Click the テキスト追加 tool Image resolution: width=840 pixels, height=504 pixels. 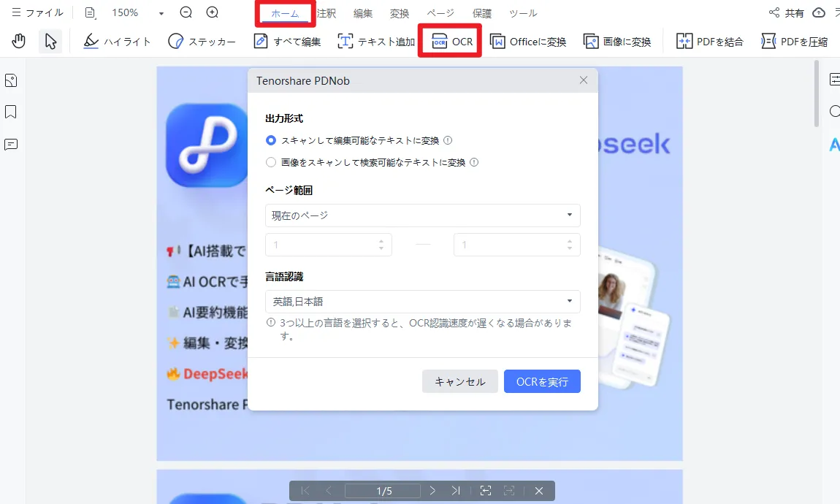(x=376, y=41)
